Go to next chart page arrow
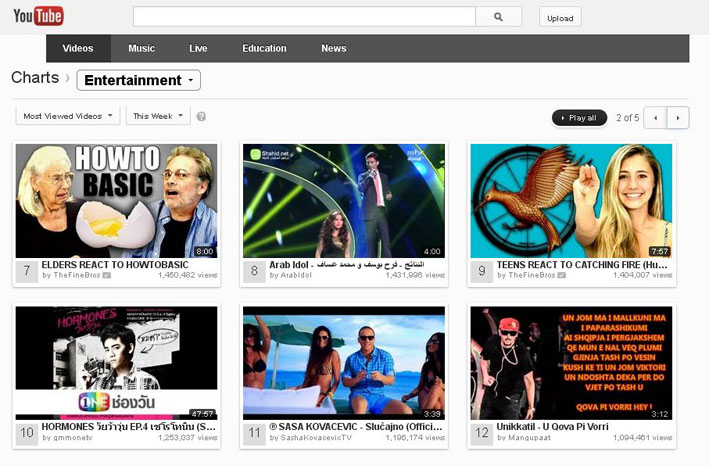This screenshot has width=709, height=466. click(677, 118)
